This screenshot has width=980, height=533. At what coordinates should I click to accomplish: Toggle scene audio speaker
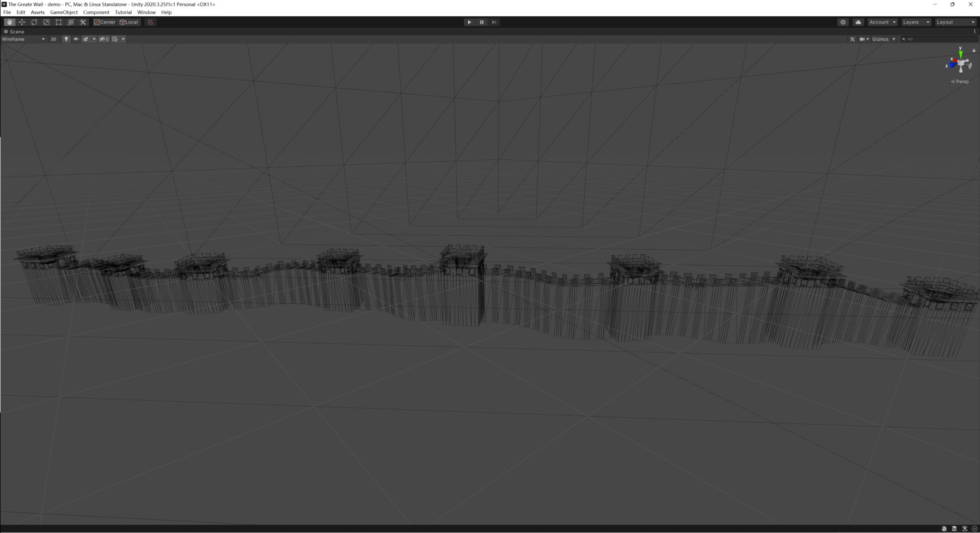76,39
